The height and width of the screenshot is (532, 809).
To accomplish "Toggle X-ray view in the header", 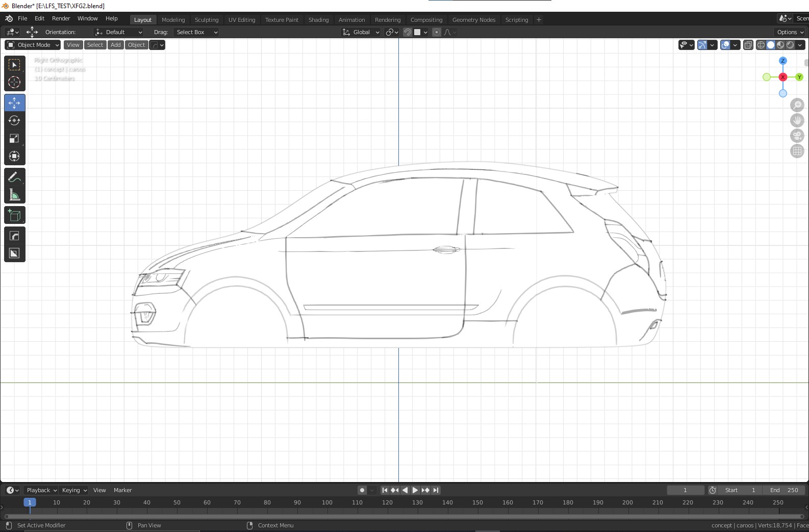I will click(x=748, y=45).
